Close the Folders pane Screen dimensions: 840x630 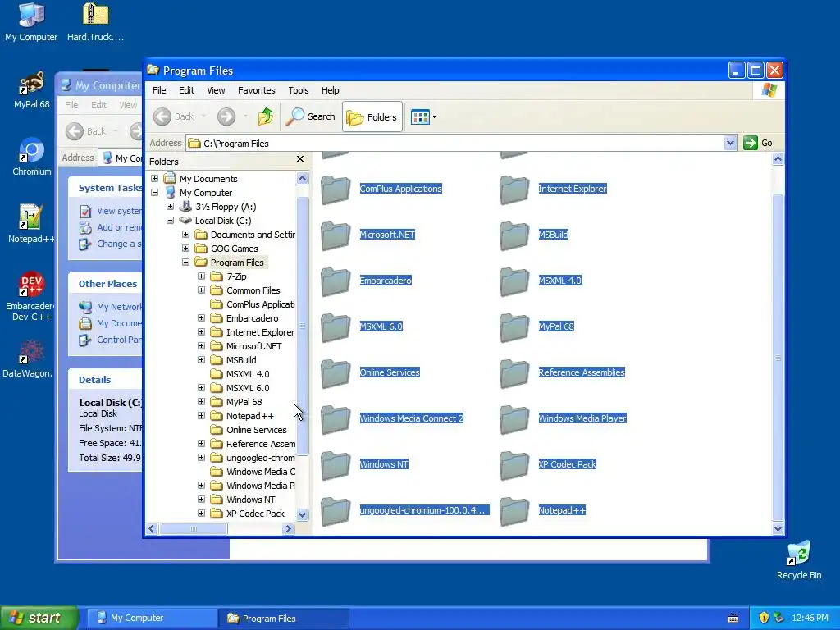(300, 159)
